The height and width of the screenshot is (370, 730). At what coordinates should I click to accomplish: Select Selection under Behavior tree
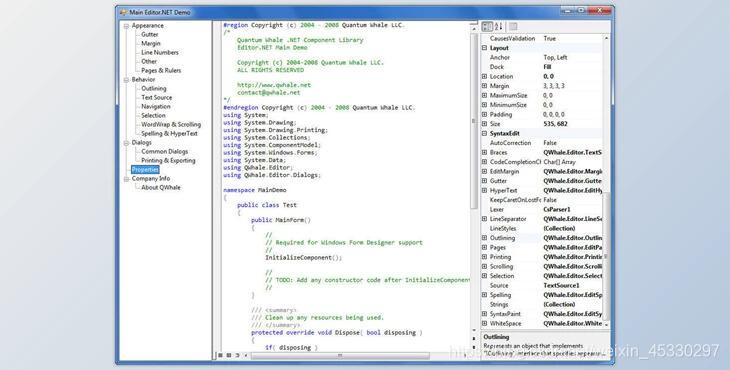[153, 115]
